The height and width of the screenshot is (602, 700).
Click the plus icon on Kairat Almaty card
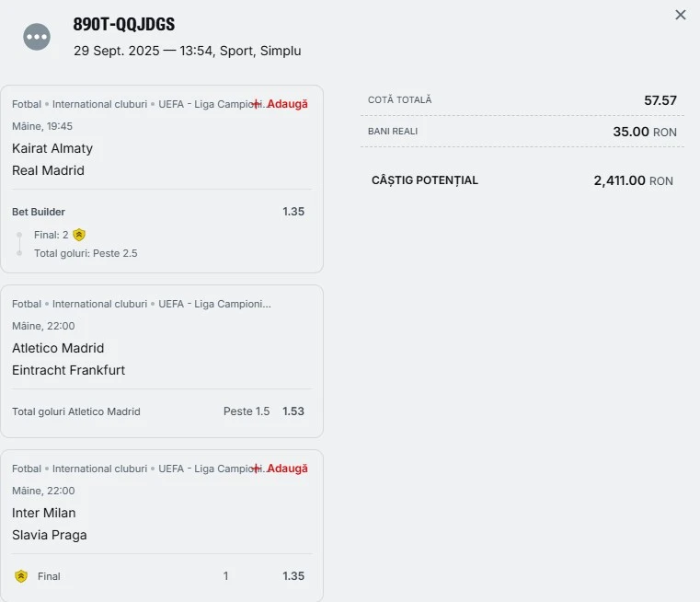coord(257,104)
